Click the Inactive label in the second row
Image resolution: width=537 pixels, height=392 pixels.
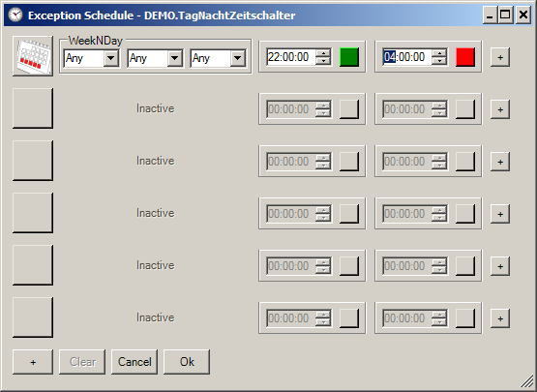tap(156, 108)
